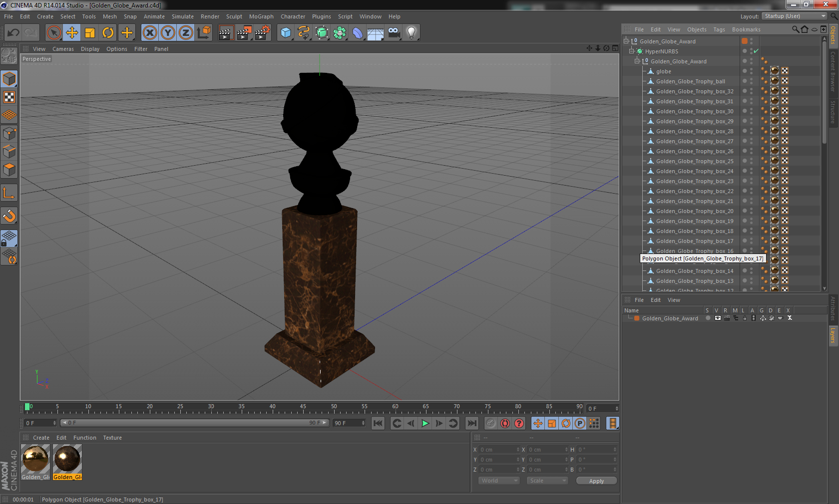
Task: Activate the Rotate tool
Action: (x=108, y=33)
